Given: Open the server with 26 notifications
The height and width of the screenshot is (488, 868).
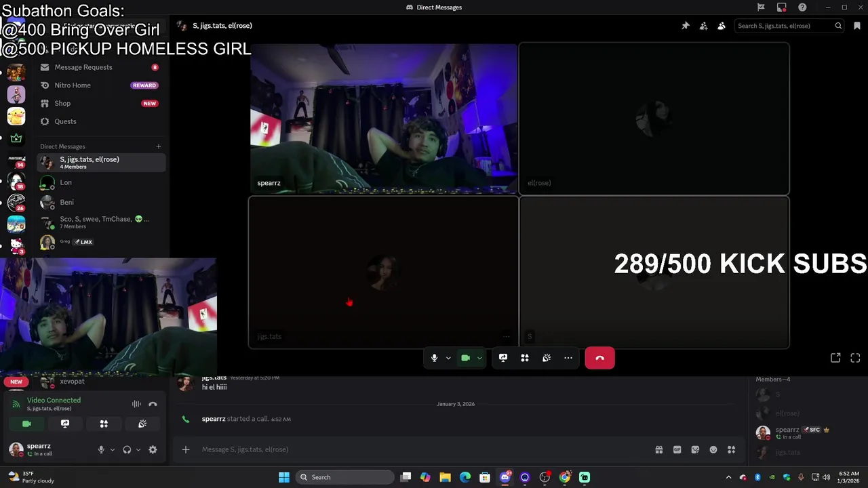Looking at the screenshot, I should pyautogui.click(x=16, y=202).
